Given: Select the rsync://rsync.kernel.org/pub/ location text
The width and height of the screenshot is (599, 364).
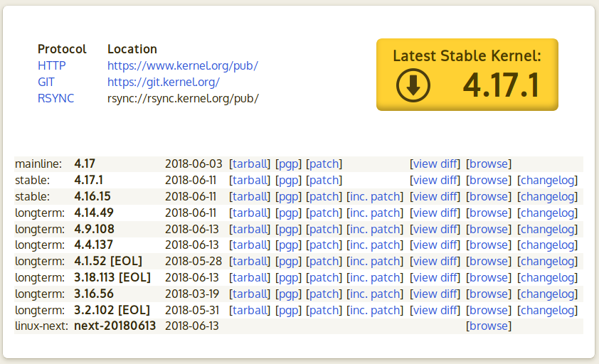Looking at the screenshot, I should click(183, 99).
